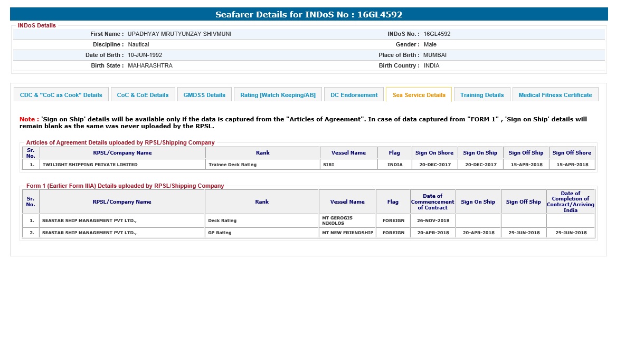This screenshot has width=644, height=355.
Task: Click the Sign On Shore column header
Action: click(x=434, y=153)
